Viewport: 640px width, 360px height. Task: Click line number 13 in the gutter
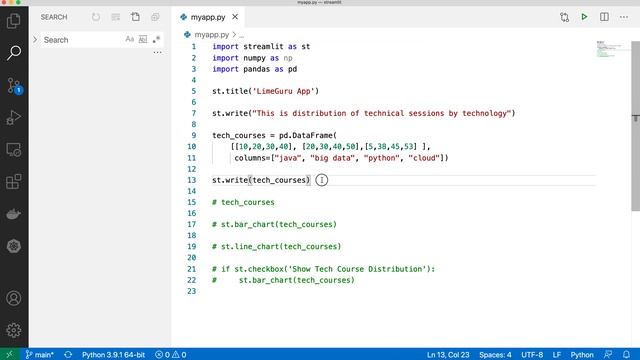click(x=192, y=180)
